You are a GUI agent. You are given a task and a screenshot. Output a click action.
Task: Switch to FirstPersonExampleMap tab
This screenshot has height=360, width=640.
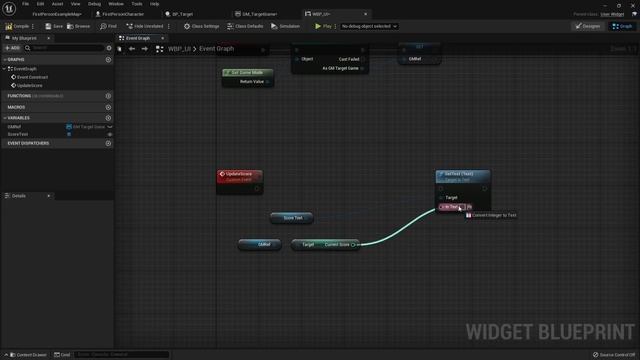point(57,14)
